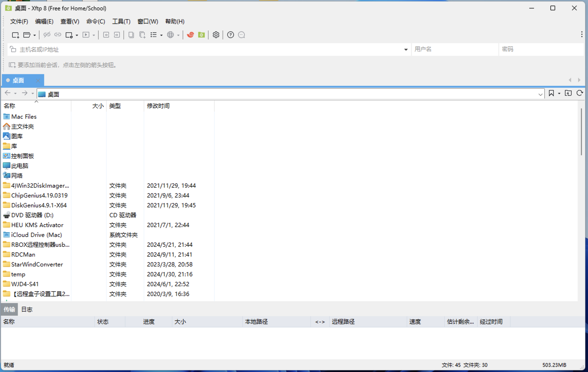This screenshot has height=372, width=588.
Task: Click the 密码 input field
Action: click(x=541, y=49)
